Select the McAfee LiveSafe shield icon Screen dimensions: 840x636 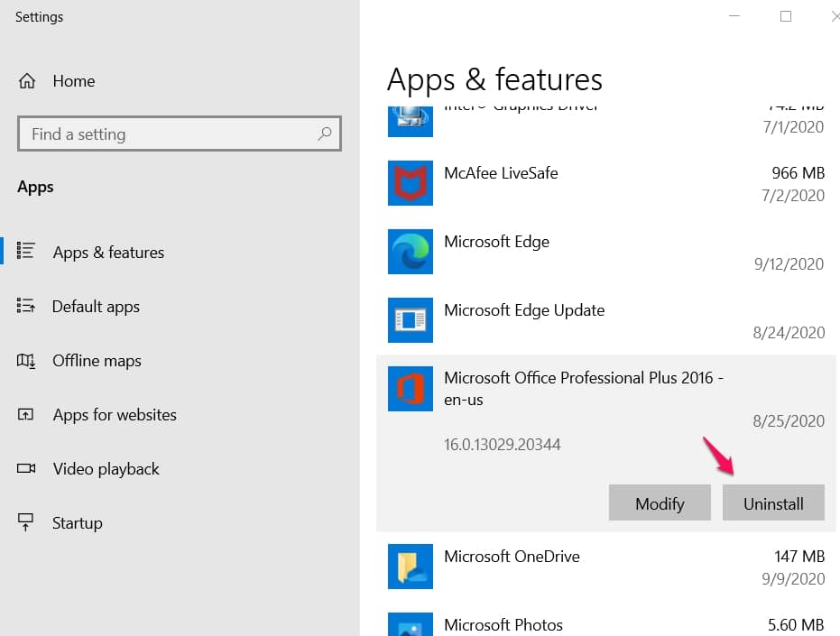coord(411,183)
